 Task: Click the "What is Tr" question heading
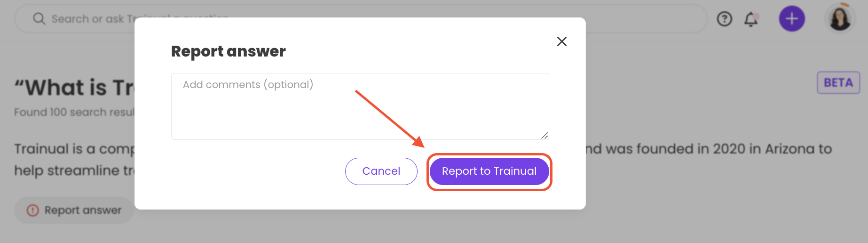(74, 88)
